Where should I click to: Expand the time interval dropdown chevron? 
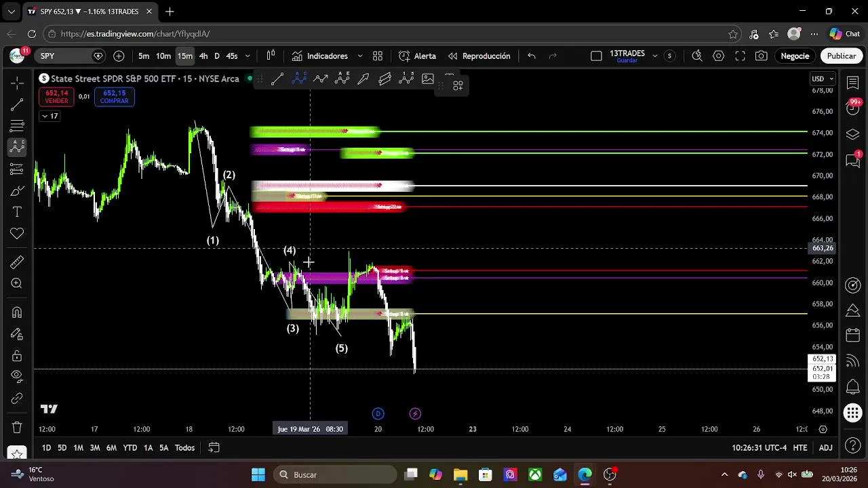click(x=248, y=56)
